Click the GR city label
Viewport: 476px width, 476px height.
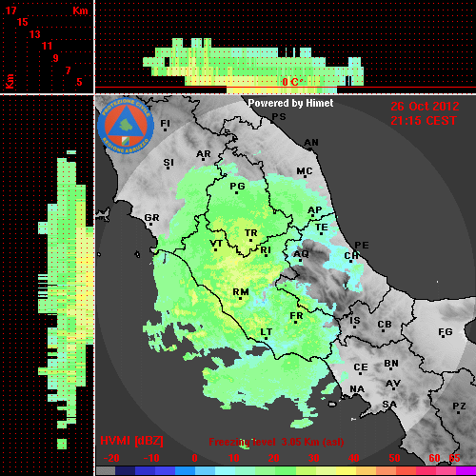pyautogui.click(x=151, y=218)
